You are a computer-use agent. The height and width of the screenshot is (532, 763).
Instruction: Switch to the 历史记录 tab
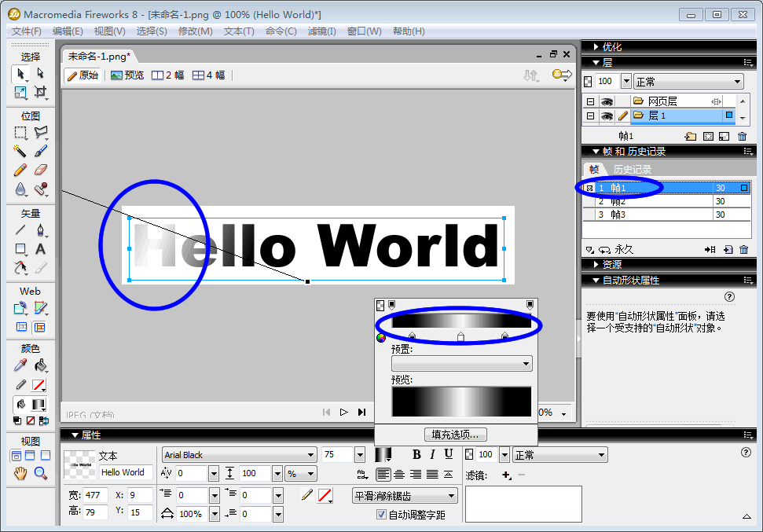pyautogui.click(x=633, y=169)
